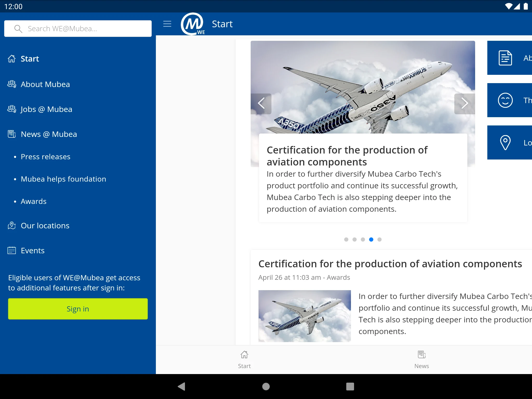This screenshot has width=532, height=399.
Task: Tap the green Sign in button
Action: (78, 309)
